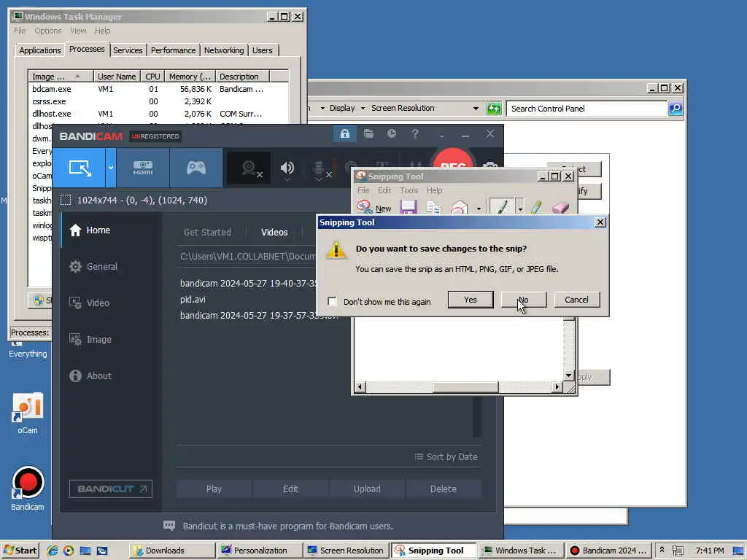Open output folder icon in Bandicam title bar

(x=368, y=134)
